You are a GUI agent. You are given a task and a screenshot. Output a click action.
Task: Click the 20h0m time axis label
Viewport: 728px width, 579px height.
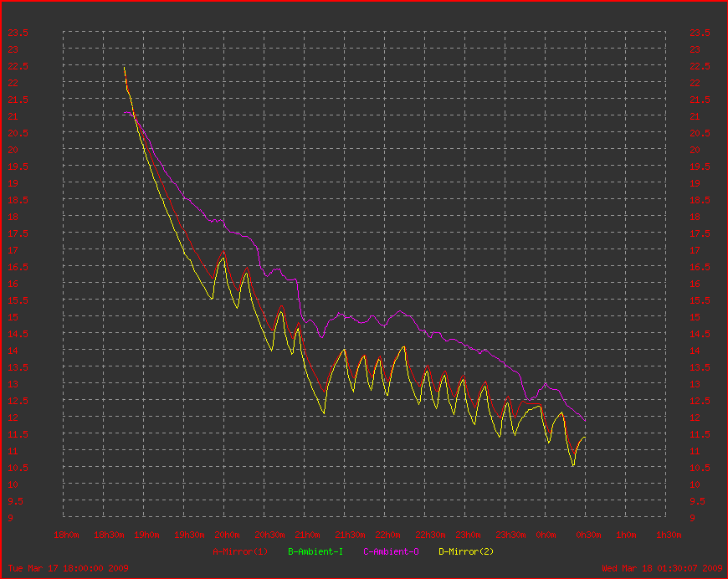227,535
